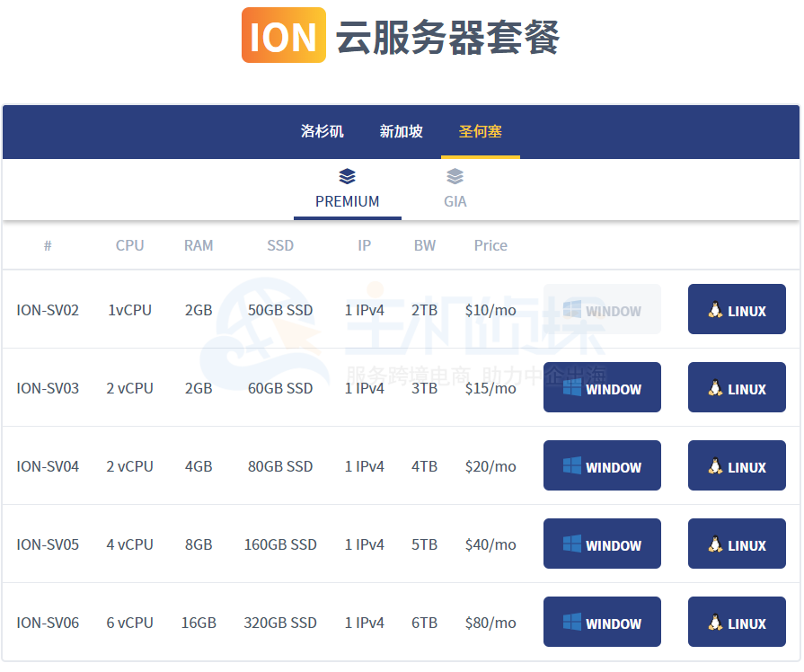Click the LINUX button for ION-SV05
Viewport: 804px width, 672px height.
[737, 544]
